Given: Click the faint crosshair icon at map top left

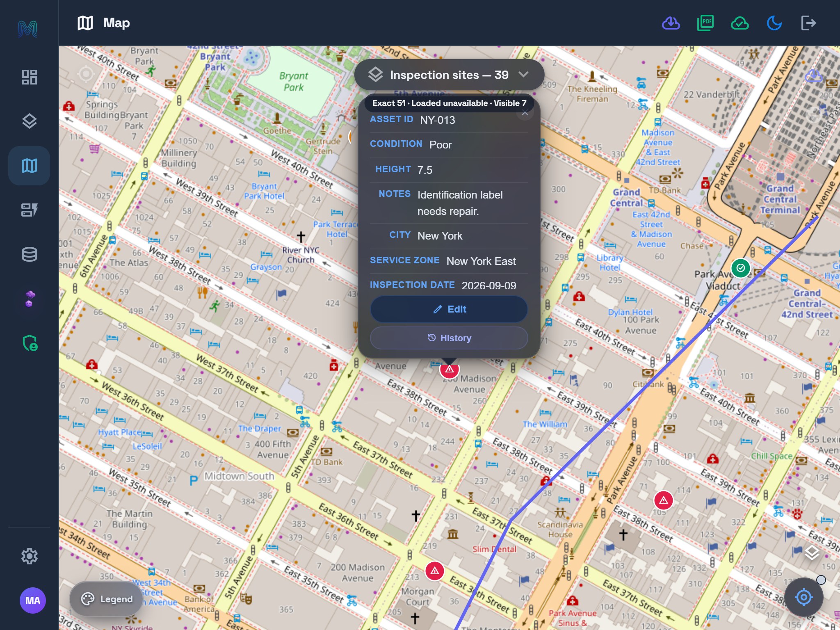Looking at the screenshot, I should 86,74.
